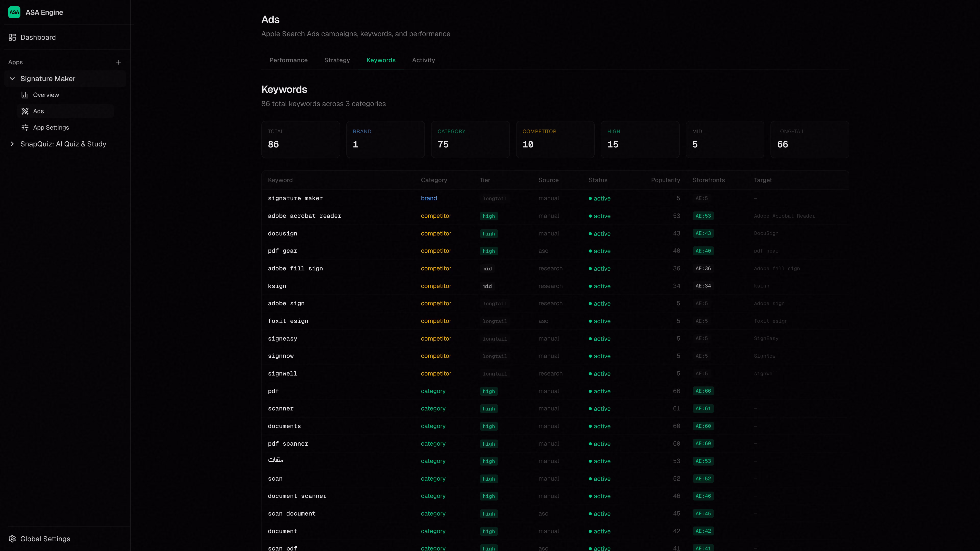The width and height of the screenshot is (980, 551).
Task: Click the HIGH 15 stat card
Action: click(x=640, y=139)
